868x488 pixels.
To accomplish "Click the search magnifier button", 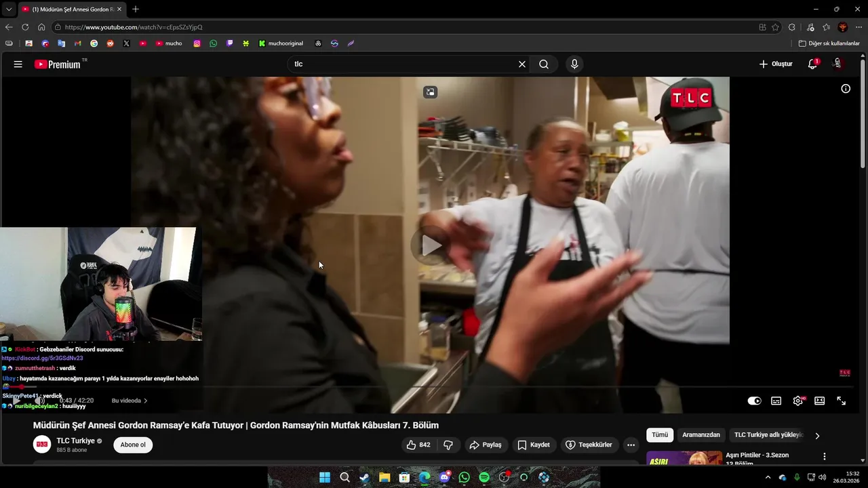I will pos(544,64).
